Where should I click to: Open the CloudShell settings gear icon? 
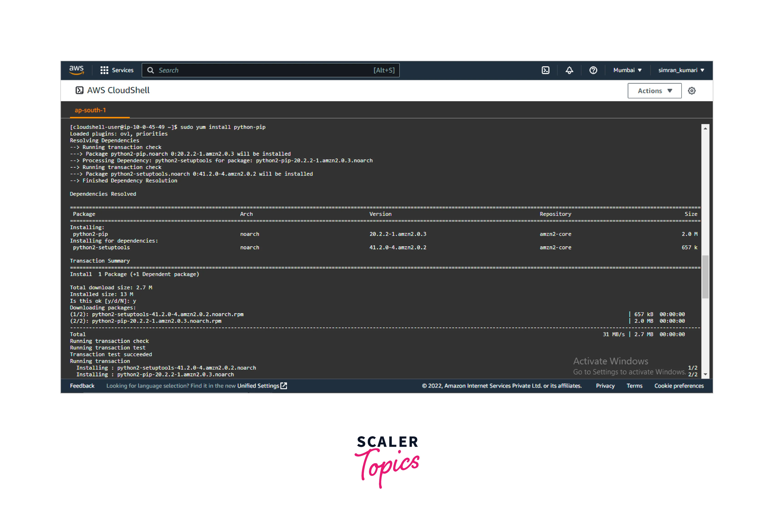tap(692, 90)
